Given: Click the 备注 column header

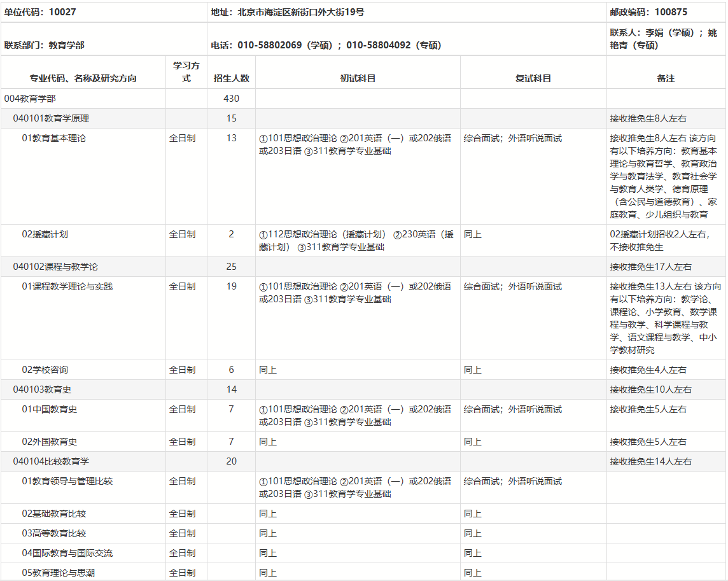Looking at the screenshot, I should [666, 78].
